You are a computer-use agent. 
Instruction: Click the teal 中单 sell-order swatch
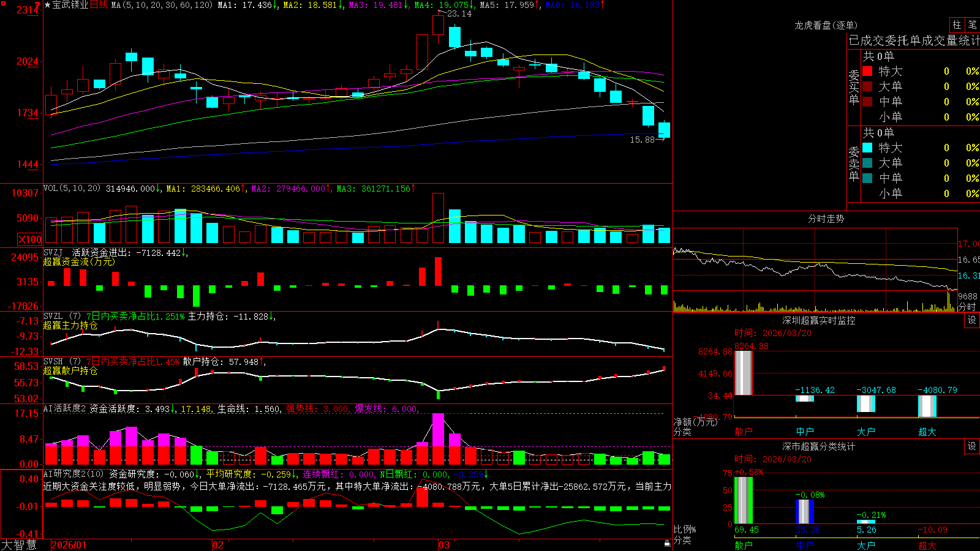pos(867,178)
